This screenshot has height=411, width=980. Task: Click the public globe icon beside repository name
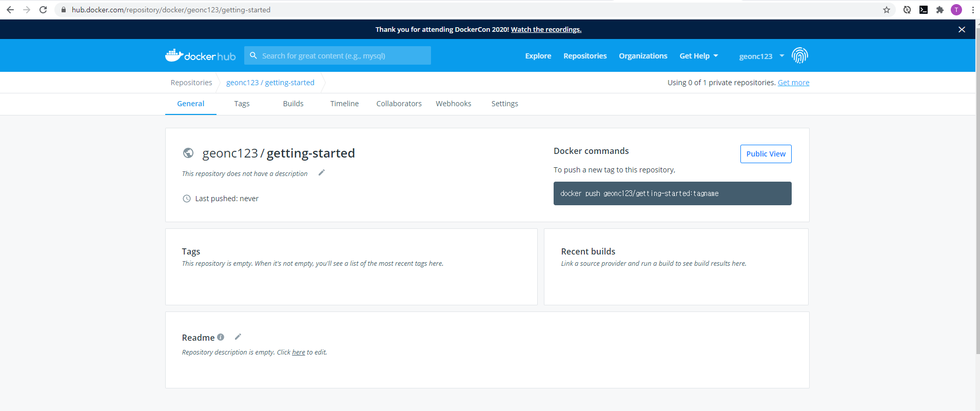coord(188,153)
